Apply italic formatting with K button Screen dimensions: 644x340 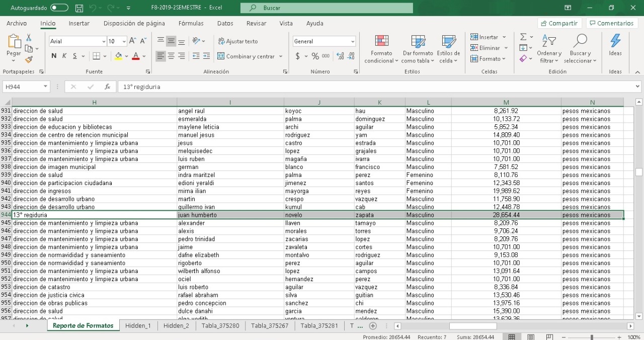tap(64, 56)
